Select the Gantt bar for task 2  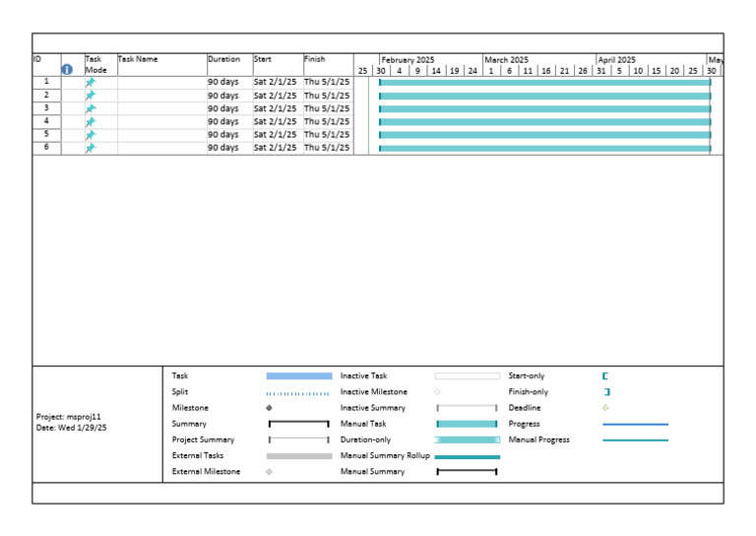point(544,96)
